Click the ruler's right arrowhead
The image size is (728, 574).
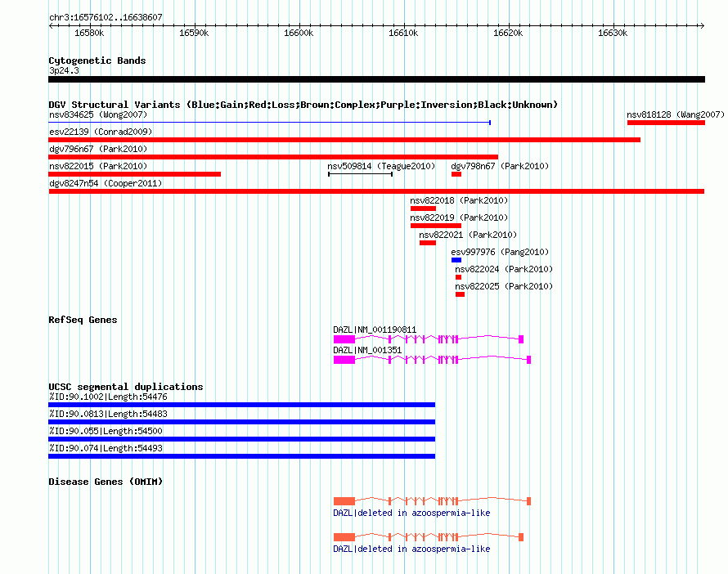(703, 25)
